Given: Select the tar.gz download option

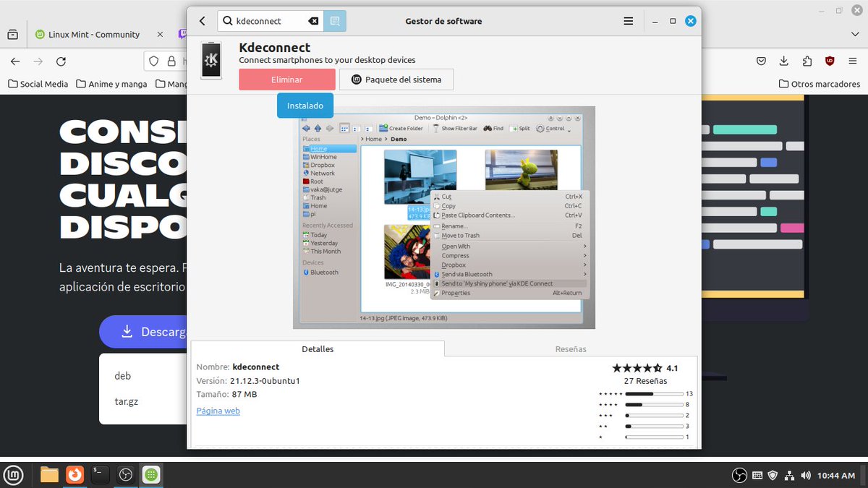Looking at the screenshot, I should tap(126, 401).
